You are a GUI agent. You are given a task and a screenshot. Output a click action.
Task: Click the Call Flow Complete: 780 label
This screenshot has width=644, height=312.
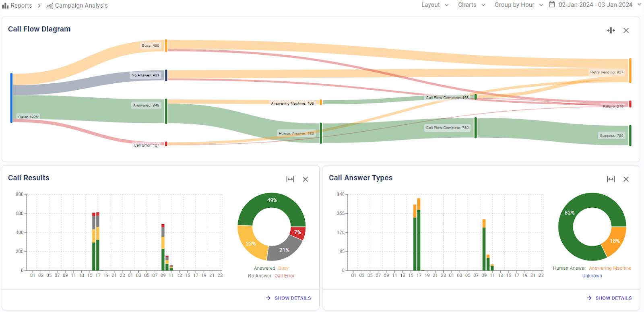pos(447,128)
